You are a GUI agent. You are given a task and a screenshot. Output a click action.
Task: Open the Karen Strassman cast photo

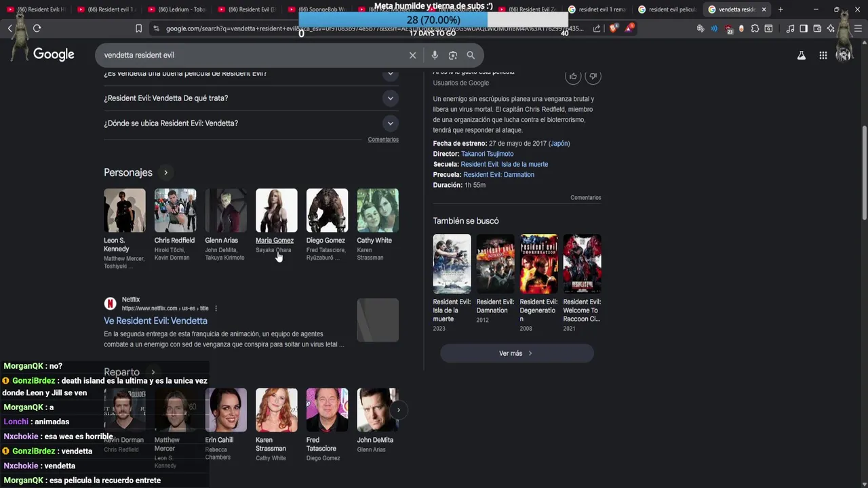point(276,410)
